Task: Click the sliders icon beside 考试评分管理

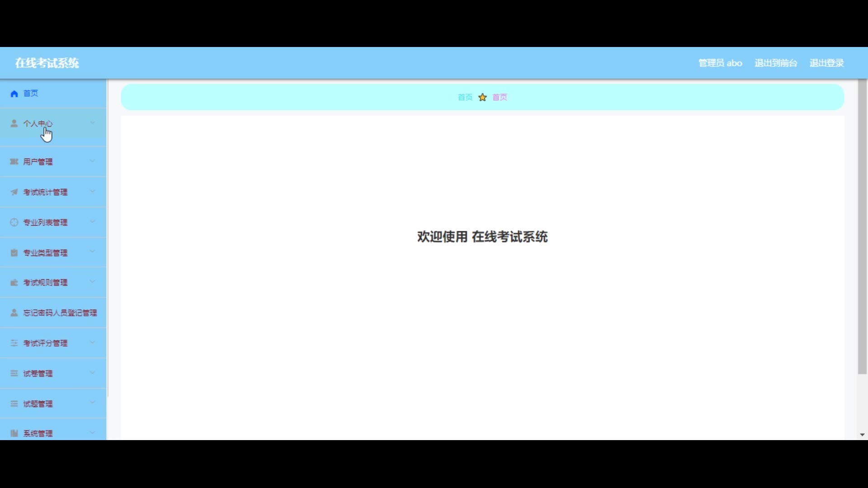Action: tap(14, 343)
